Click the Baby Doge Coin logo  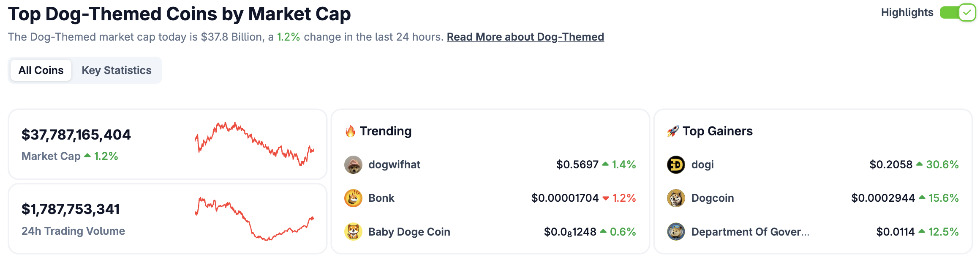(x=353, y=232)
